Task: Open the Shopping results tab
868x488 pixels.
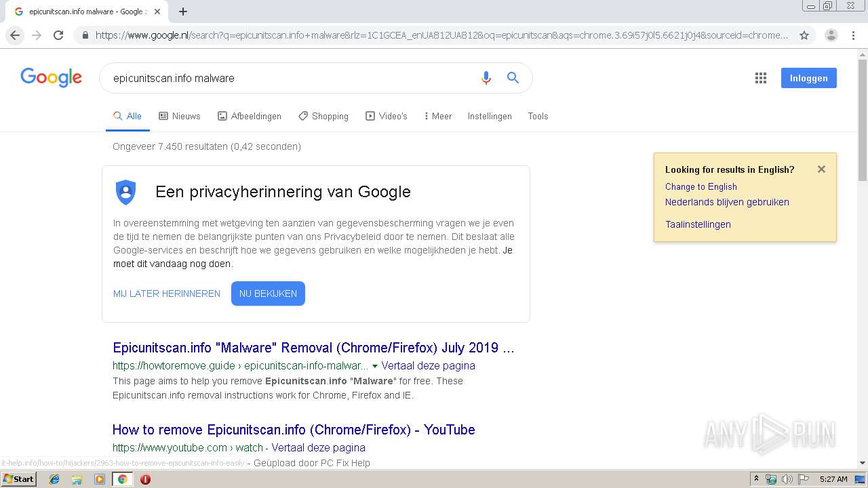Action: pyautogui.click(x=323, y=116)
